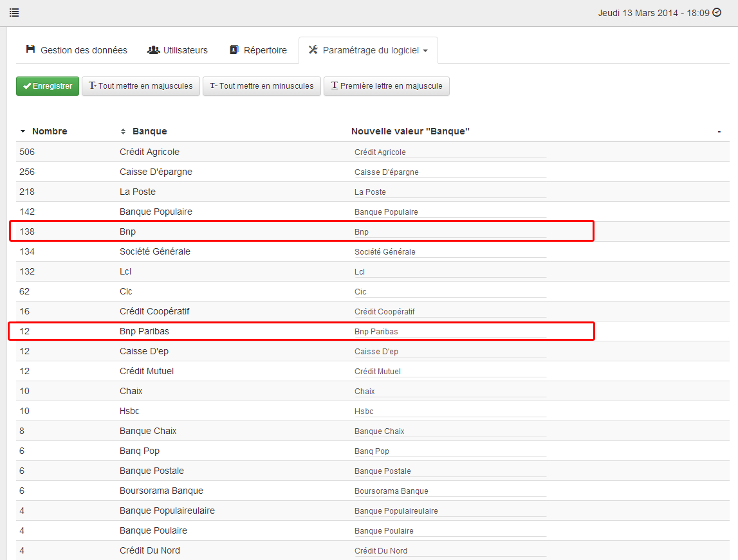The width and height of the screenshot is (738, 560).
Task: Edit the new value field for Cic
Action: tap(450, 291)
